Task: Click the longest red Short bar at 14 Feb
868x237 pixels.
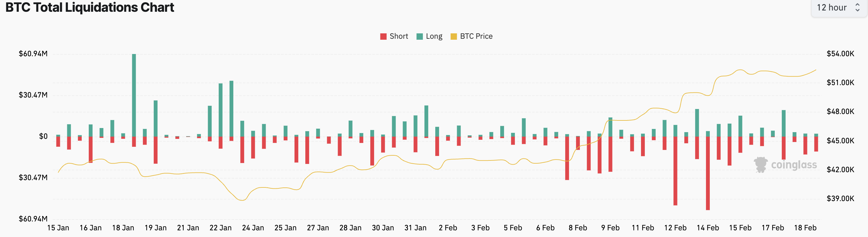Action: 708,173
